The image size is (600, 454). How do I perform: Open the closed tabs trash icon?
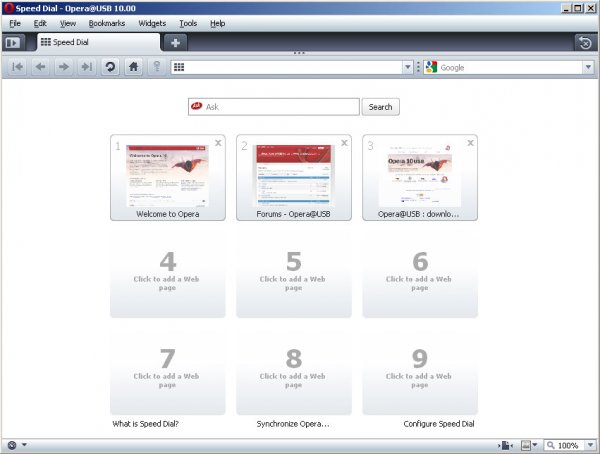(585, 42)
